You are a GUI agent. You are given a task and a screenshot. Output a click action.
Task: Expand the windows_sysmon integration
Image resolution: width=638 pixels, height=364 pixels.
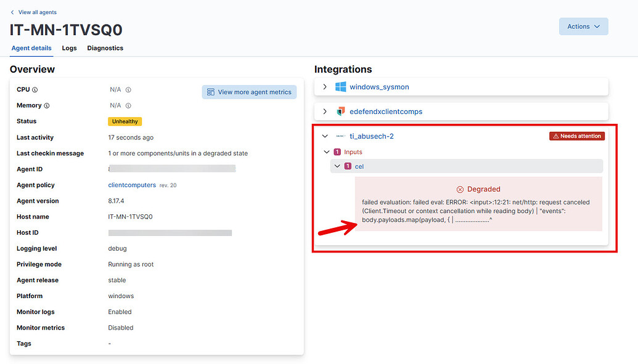(x=325, y=87)
